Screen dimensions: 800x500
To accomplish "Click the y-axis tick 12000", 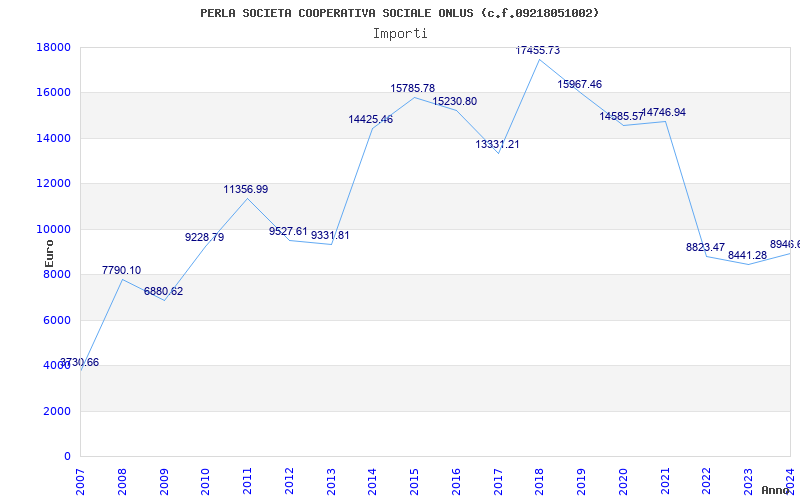I will click(x=54, y=183).
